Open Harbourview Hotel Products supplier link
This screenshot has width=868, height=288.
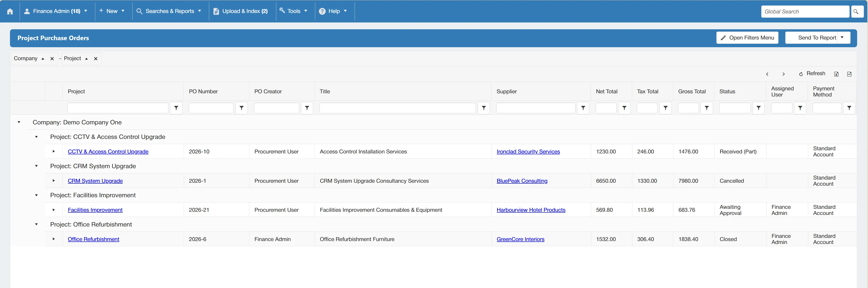click(531, 210)
